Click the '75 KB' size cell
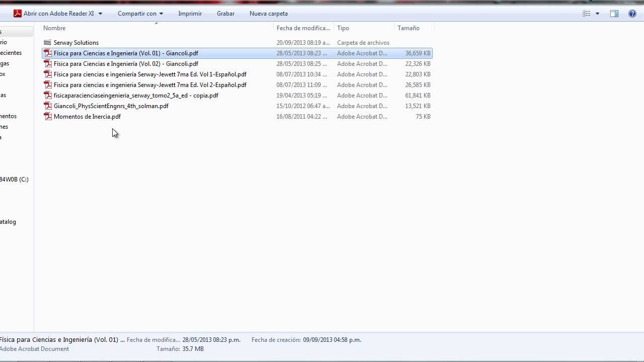This screenshot has height=362, width=644. tap(423, 117)
